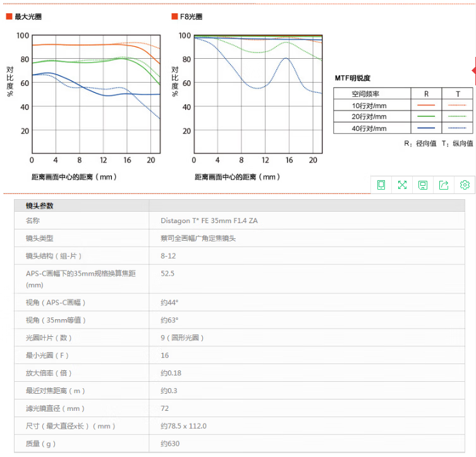
Task: Click the F8光圈 MTF chart
Action: pyautogui.click(x=258, y=94)
